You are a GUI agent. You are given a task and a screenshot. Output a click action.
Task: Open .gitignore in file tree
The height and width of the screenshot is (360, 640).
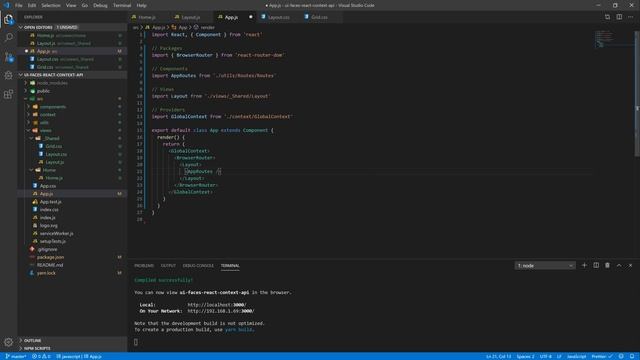coord(47,249)
